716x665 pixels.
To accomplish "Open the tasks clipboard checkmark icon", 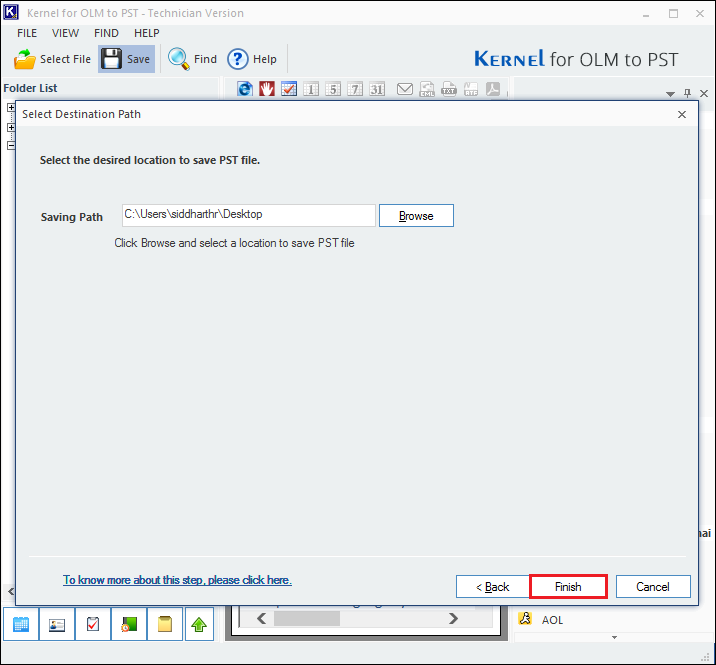I will [x=93, y=624].
